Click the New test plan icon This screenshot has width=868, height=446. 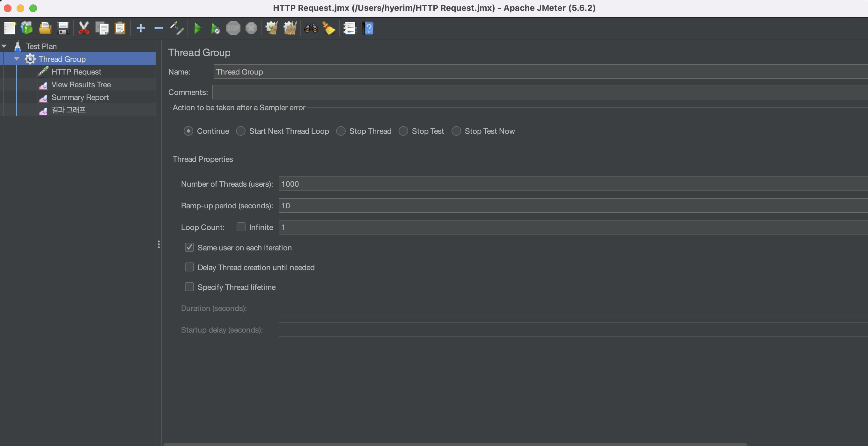[x=10, y=28]
